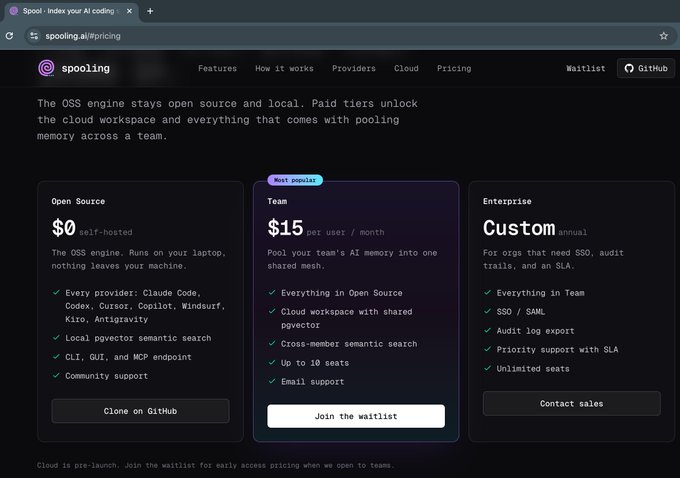Open a new browser tab
The height and width of the screenshot is (478, 680).
[150, 11]
